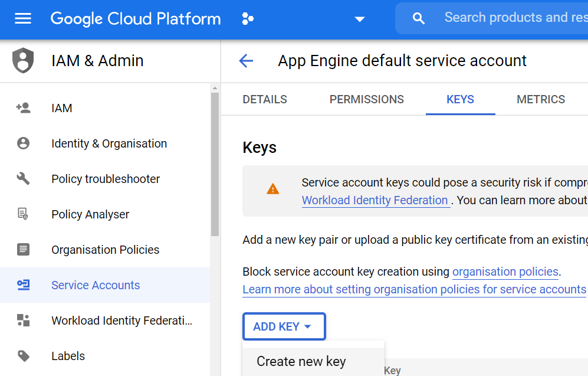Click the IAM & Admin shield icon
The height and width of the screenshot is (376, 588).
pos(23,60)
